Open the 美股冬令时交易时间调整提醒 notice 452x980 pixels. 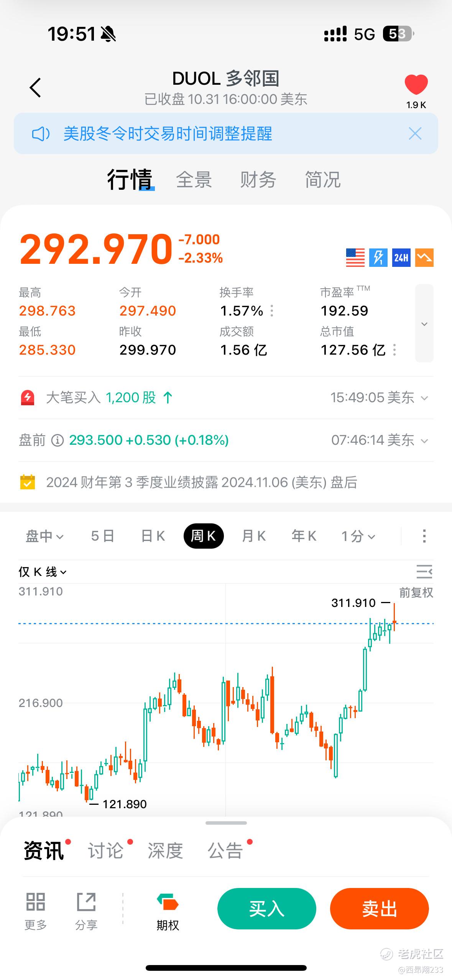tap(168, 134)
